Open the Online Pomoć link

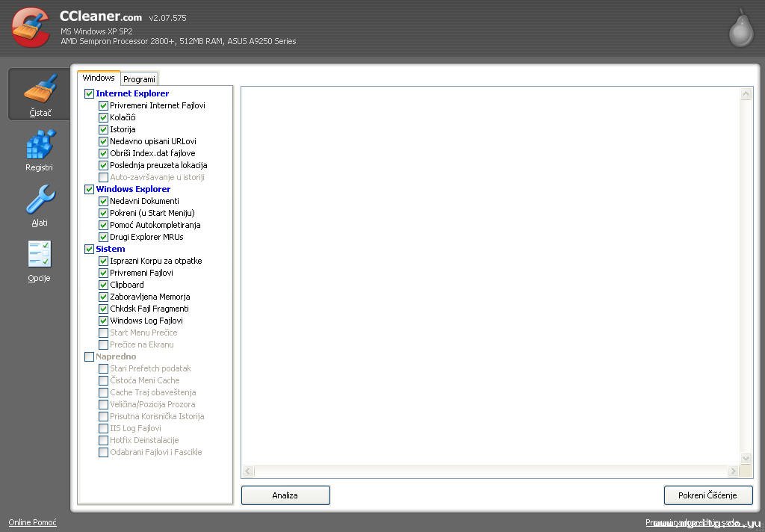(x=32, y=522)
